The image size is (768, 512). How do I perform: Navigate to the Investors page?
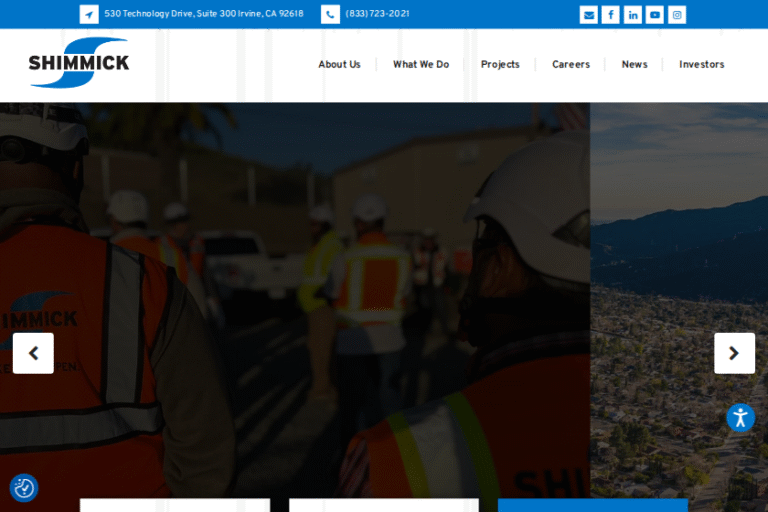click(701, 64)
